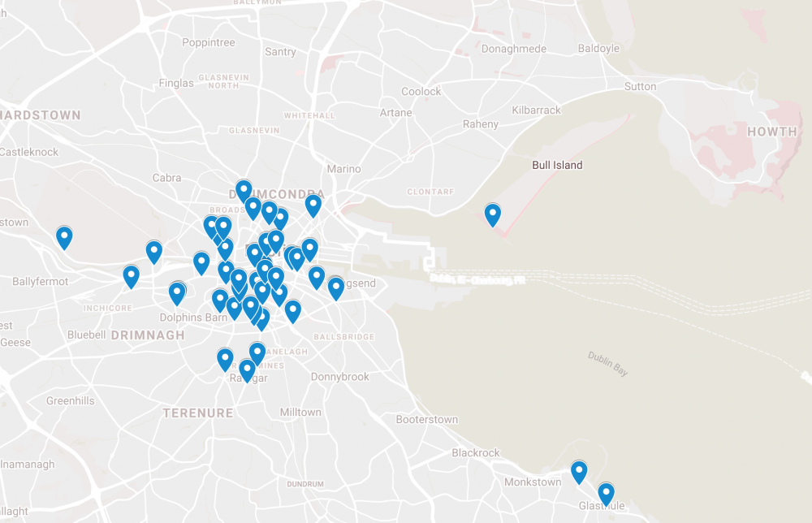Screen dimensions: 812x523
Task: Click the Monkstown text label
Action: pyautogui.click(x=533, y=482)
